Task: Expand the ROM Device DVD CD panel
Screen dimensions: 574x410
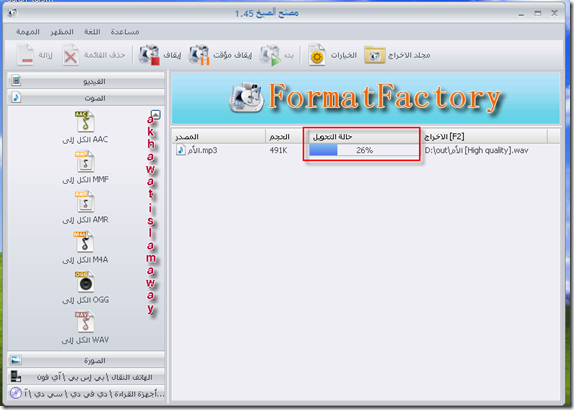Action: coord(86,394)
